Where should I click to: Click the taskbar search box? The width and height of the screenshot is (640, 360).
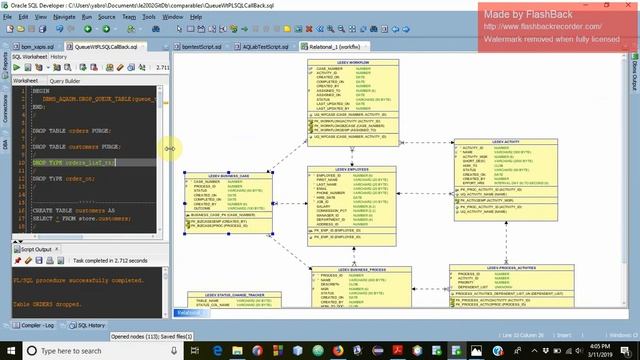(102, 351)
